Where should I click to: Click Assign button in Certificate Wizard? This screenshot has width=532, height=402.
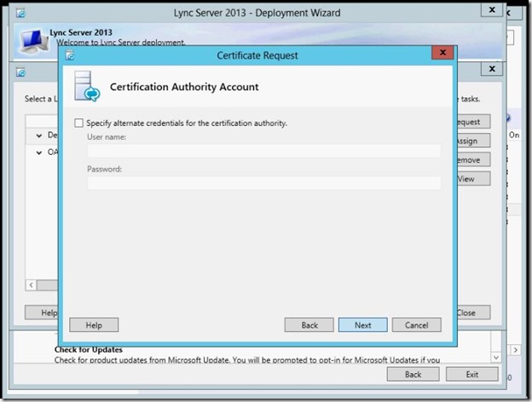tap(473, 141)
